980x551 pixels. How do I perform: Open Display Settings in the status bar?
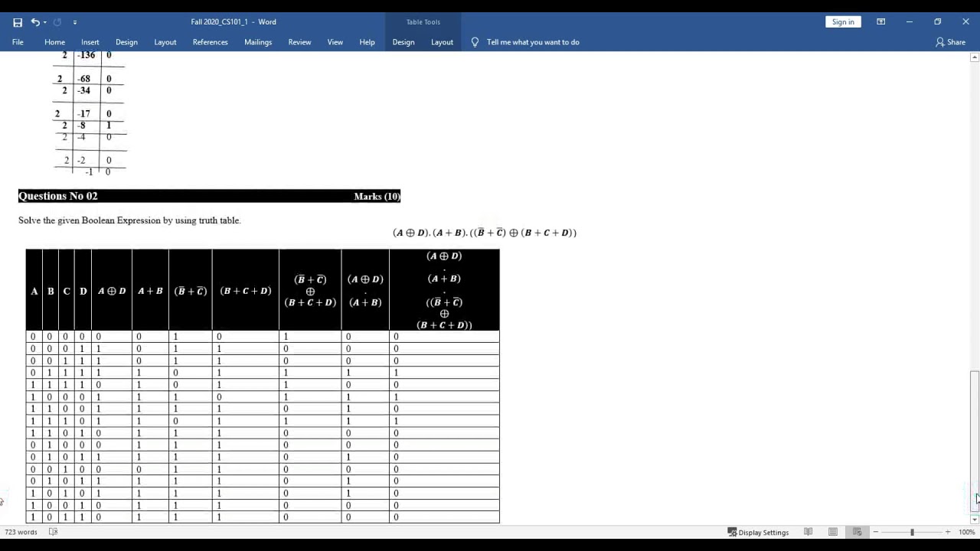[x=758, y=532]
